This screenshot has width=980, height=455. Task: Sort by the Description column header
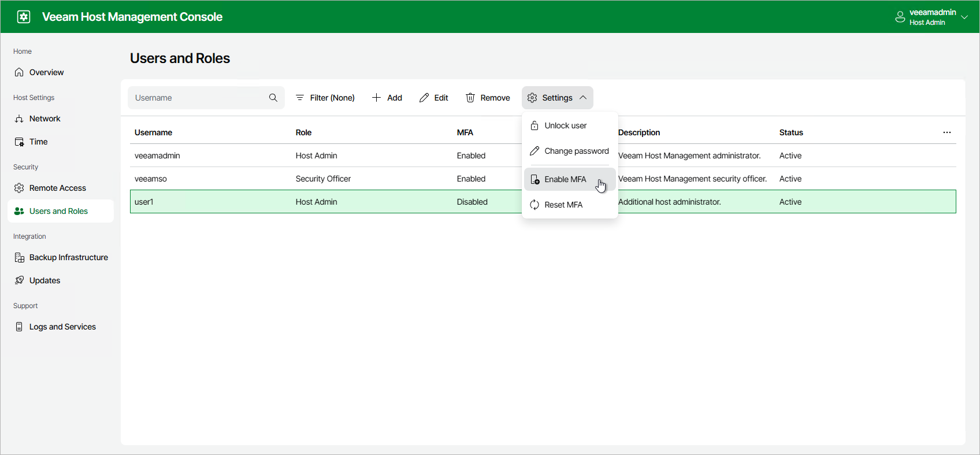(x=639, y=132)
